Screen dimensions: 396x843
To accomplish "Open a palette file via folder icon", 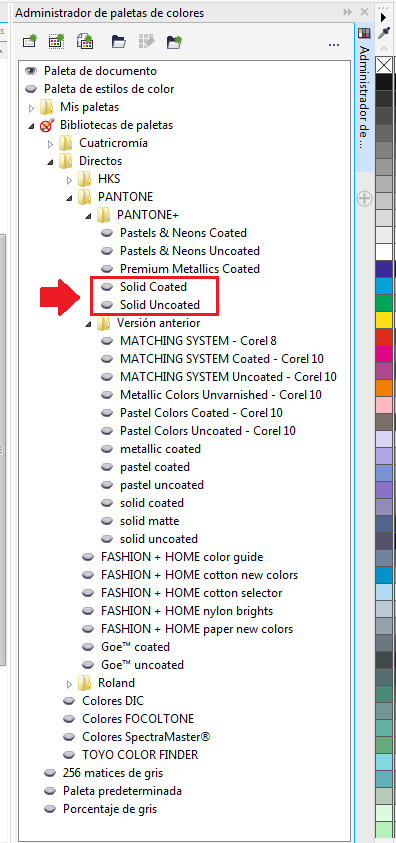I will [x=118, y=41].
